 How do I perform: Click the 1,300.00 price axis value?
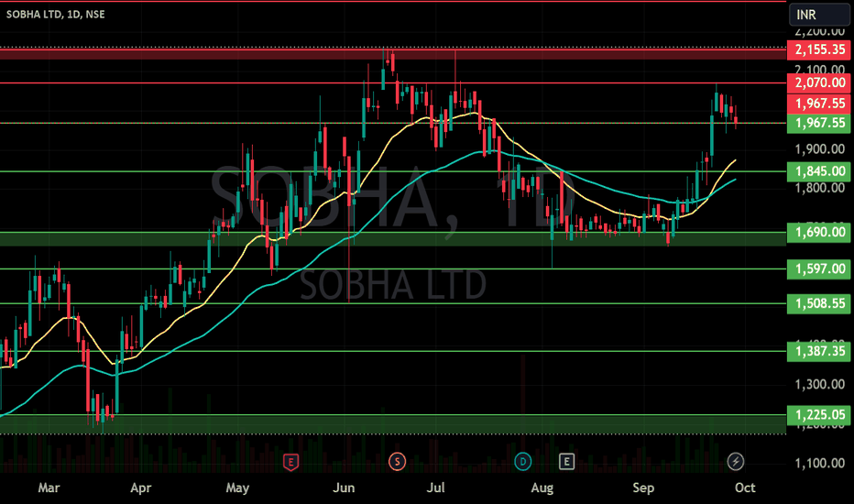pyautogui.click(x=820, y=384)
